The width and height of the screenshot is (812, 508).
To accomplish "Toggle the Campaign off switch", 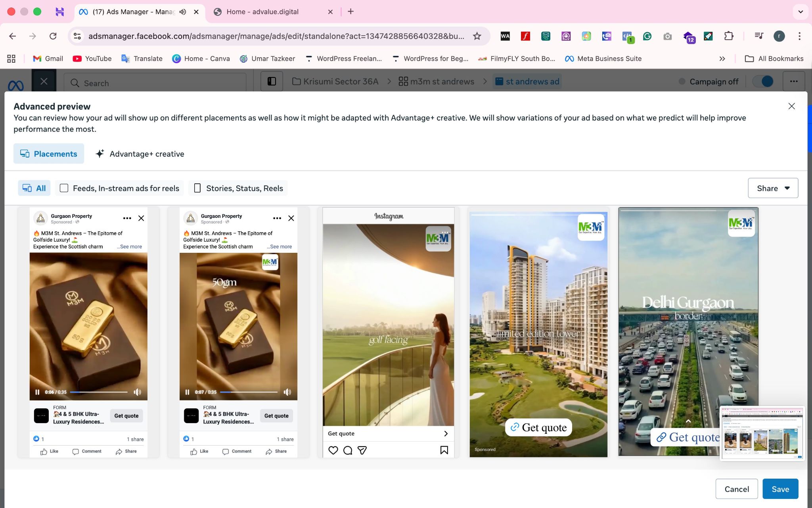I will click(763, 81).
